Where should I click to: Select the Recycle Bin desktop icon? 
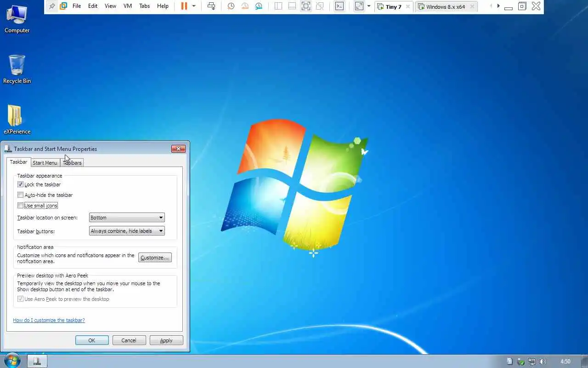click(17, 69)
